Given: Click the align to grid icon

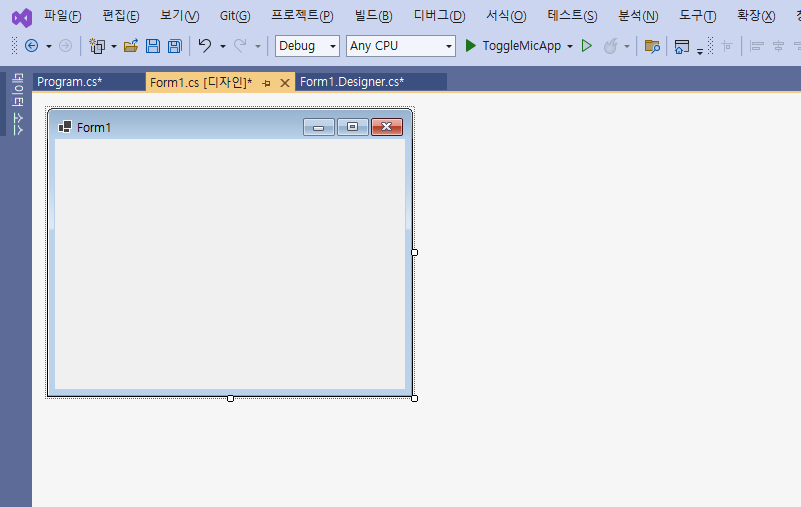Looking at the screenshot, I should 727,47.
